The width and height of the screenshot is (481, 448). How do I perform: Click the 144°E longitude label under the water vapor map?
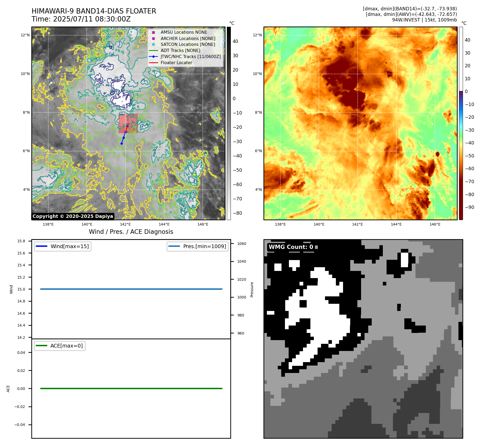[x=396, y=224]
